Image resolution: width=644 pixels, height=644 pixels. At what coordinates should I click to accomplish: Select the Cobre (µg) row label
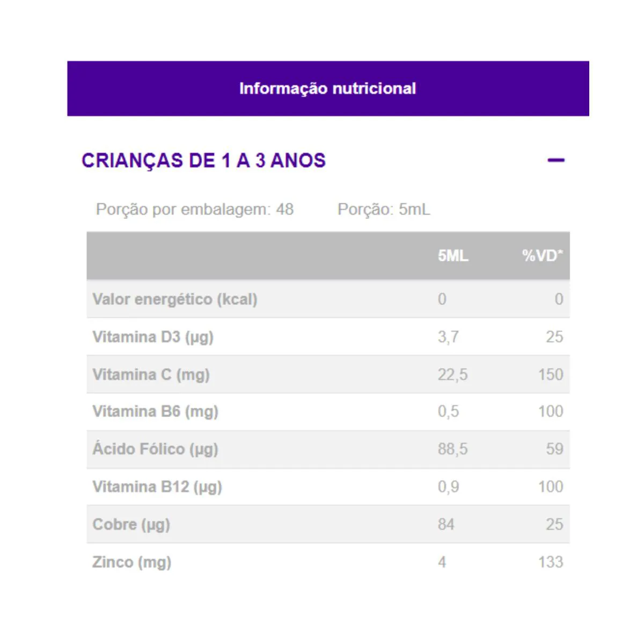[x=131, y=524]
